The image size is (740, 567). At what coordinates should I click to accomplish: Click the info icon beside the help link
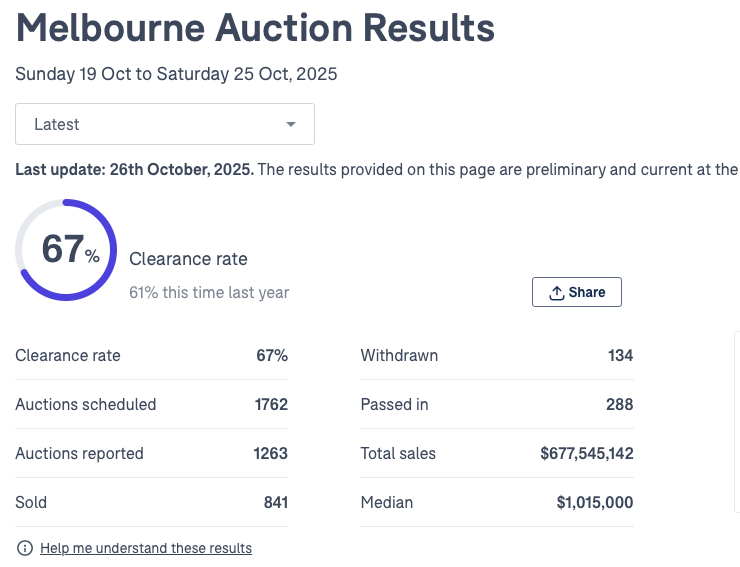25,548
